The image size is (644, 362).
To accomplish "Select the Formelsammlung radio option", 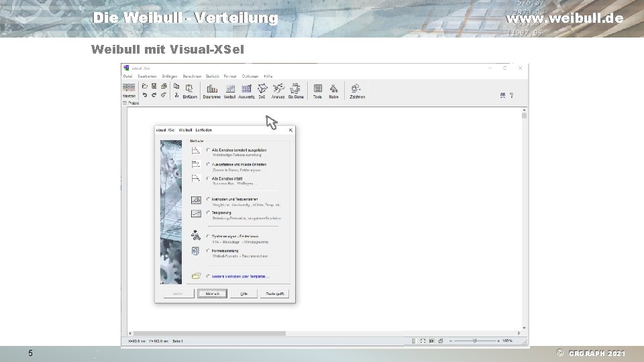I will pos(208,251).
